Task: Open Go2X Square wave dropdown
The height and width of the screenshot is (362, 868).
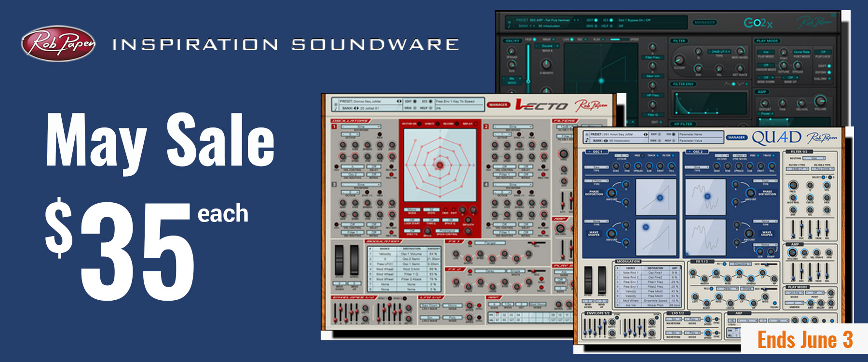Action: 547,46
